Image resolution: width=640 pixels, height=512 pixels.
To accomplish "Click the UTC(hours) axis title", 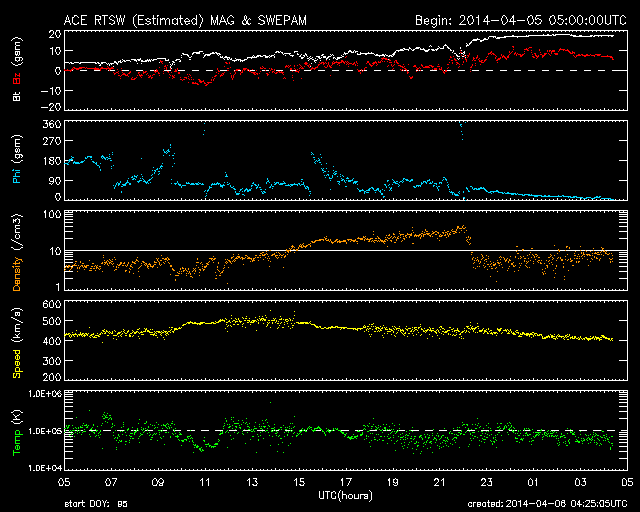I will coord(345,496).
